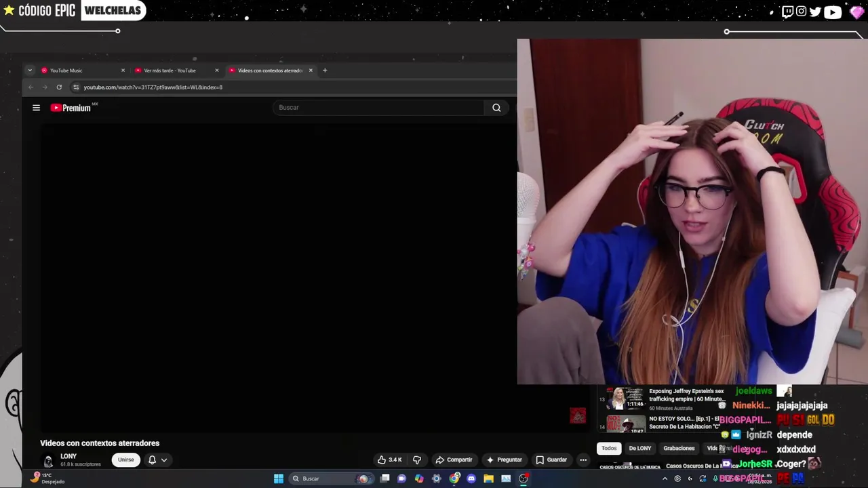This screenshot has height=488, width=868.
Task: Open the Windows Start menu
Action: [278, 479]
